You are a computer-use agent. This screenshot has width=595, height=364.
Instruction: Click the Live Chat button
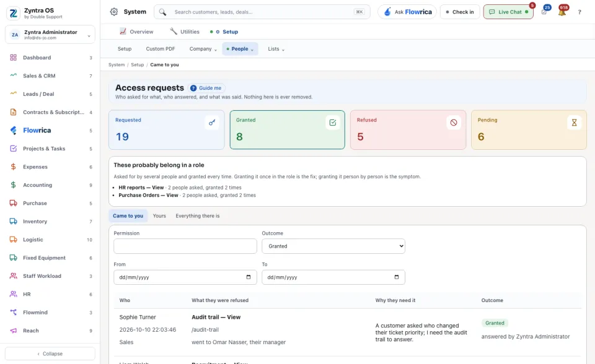pyautogui.click(x=508, y=12)
